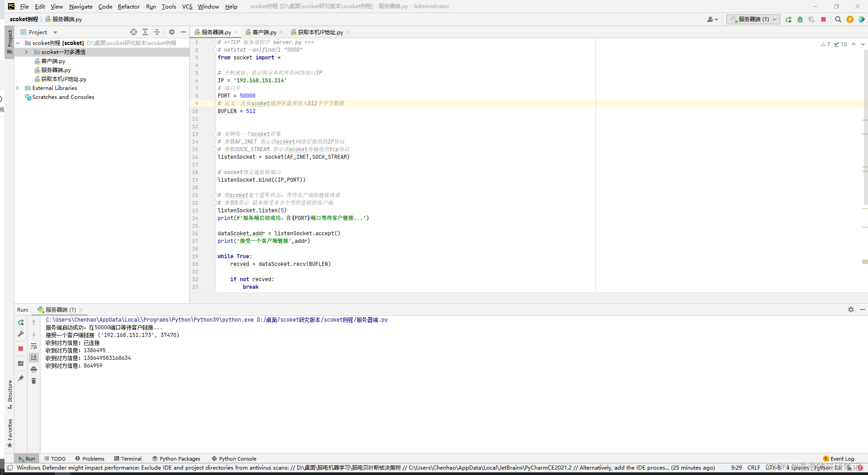Open the Event Log

[839, 459]
